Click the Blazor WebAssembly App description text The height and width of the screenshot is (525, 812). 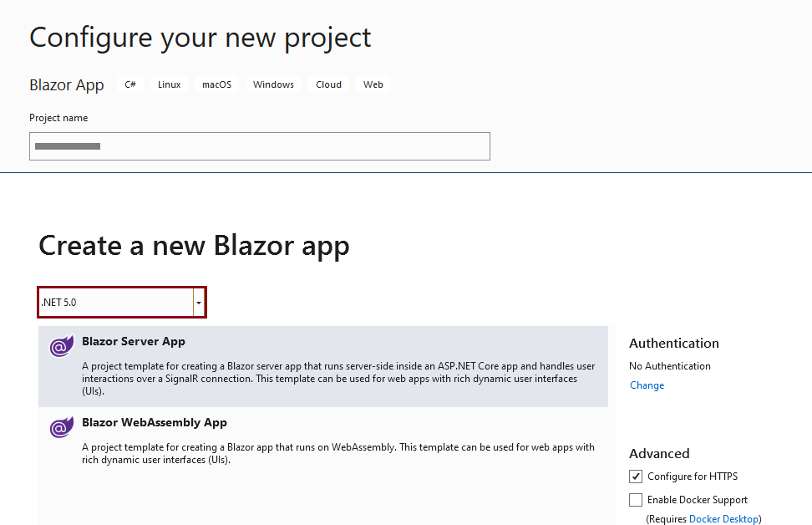coord(338,453)
